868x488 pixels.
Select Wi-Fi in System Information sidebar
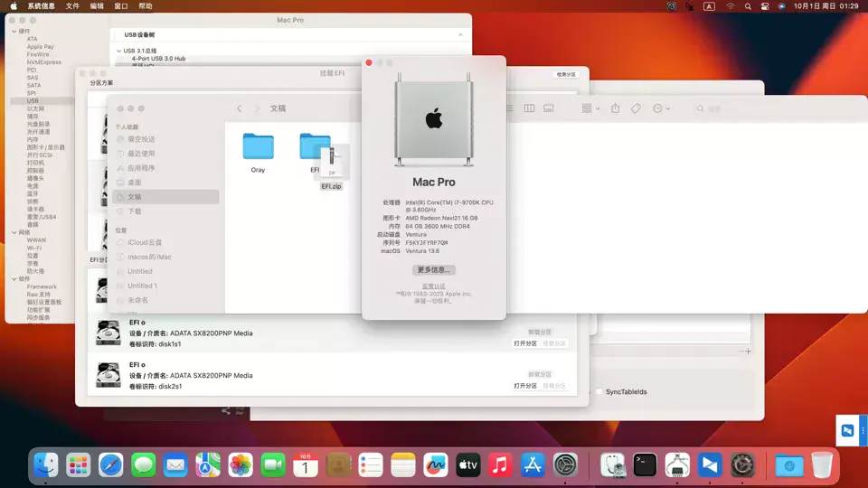click(x=34, y=248)
